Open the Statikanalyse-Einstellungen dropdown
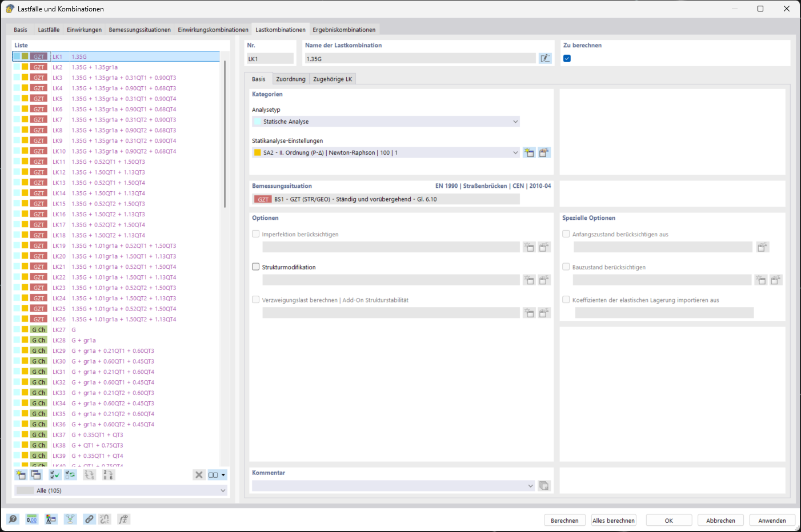This screenshot has width=801, height=532. coord(515,152)
